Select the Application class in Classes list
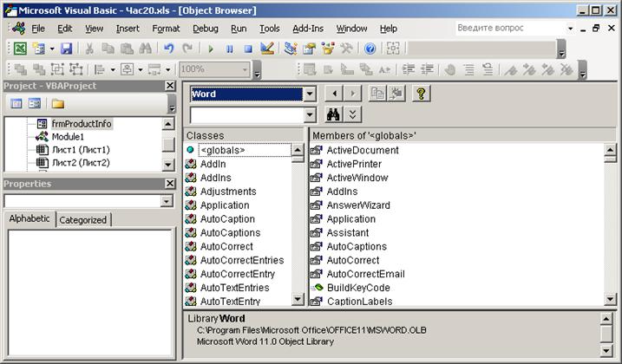 (x=225, y=205)
